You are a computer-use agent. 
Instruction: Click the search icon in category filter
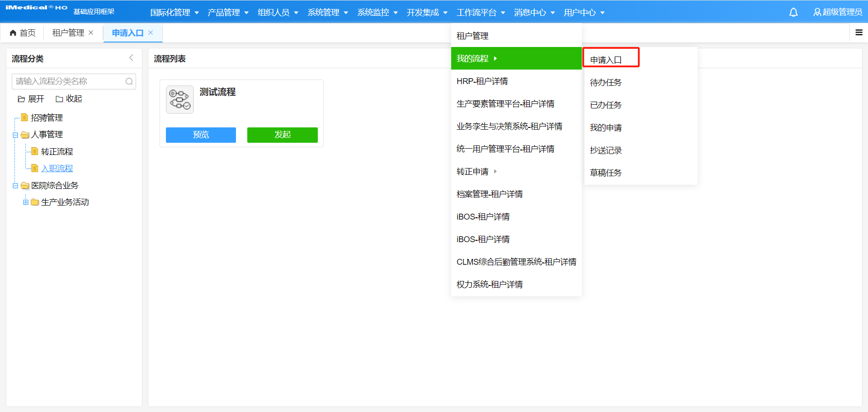pos(129,81)
